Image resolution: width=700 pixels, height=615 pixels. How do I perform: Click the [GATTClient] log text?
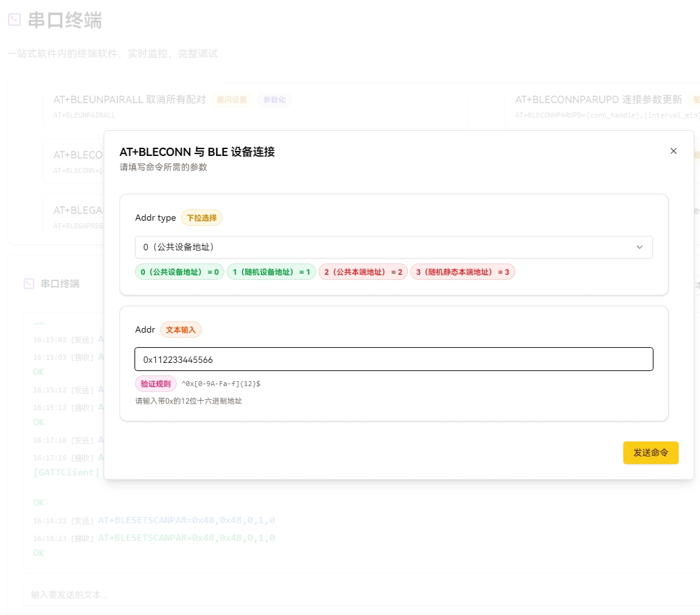pos(66,472)
